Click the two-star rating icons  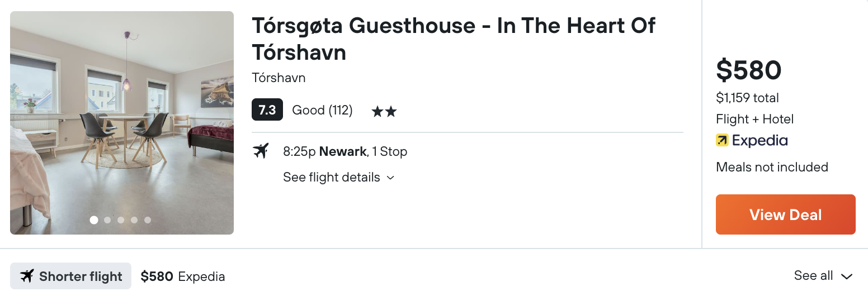coord(384,112)
